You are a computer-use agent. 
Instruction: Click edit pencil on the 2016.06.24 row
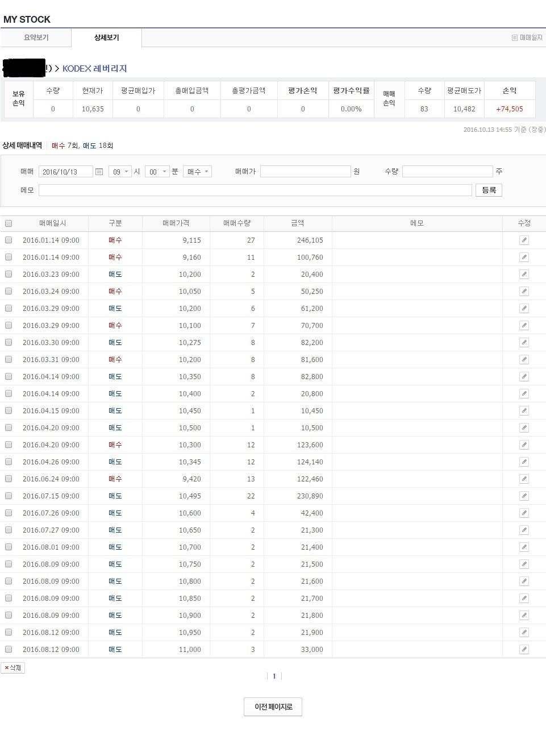coord(524,479)
